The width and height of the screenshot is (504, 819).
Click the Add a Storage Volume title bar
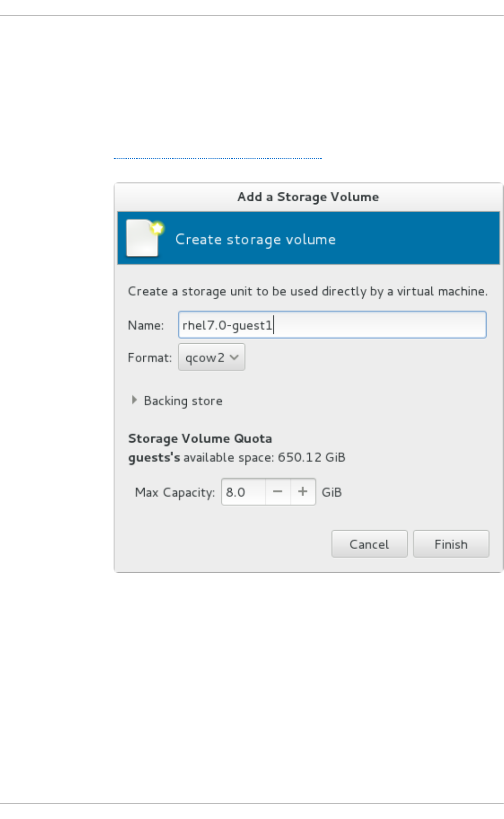click(308, 197)
